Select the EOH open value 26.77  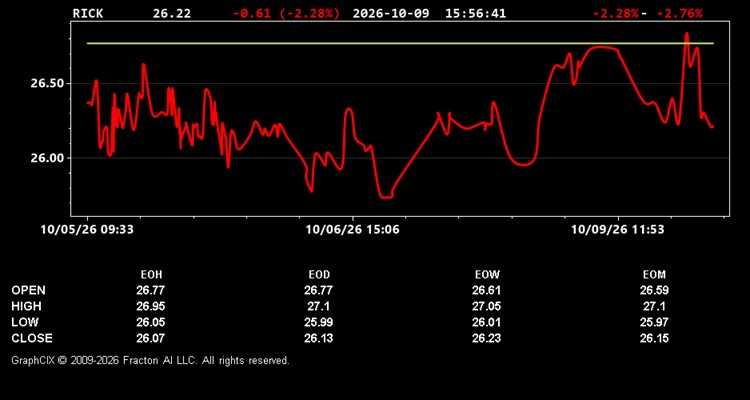click(x=151, y=290)
